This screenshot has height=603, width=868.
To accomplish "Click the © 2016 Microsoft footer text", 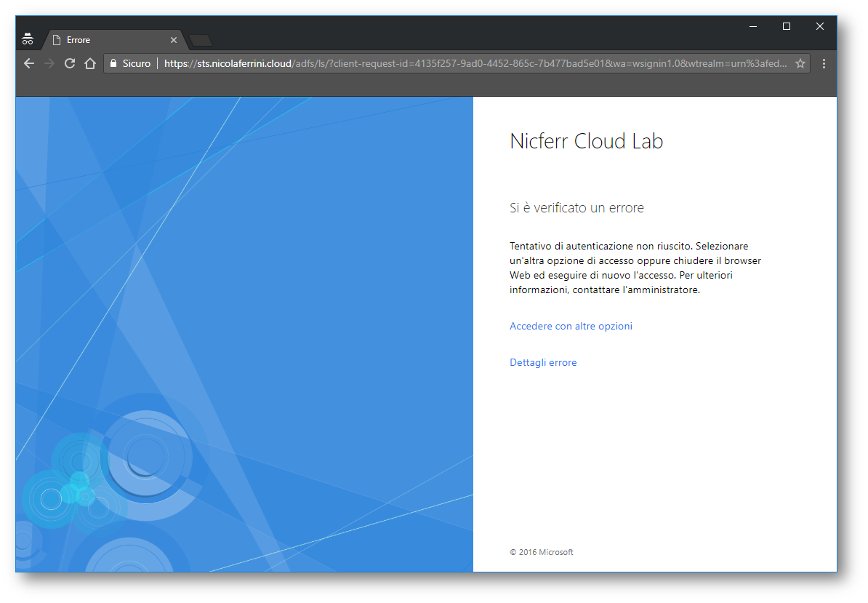I will point(542,552).
